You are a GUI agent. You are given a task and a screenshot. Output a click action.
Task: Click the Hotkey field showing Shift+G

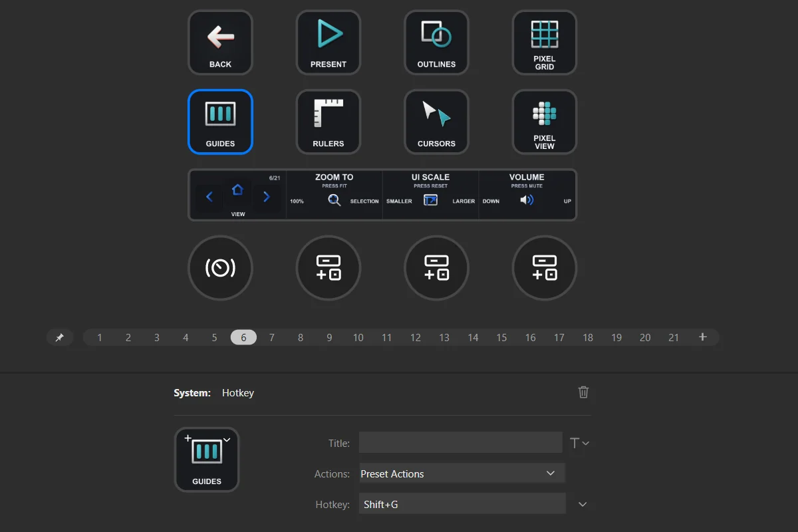[462, 504]
